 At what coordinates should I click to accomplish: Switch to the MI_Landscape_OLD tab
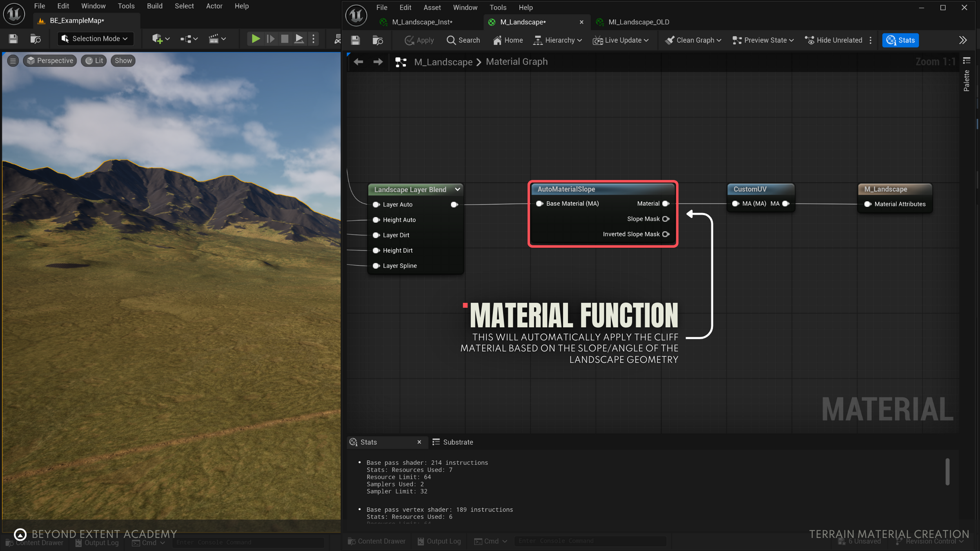pyautogui.click(x=638, y=22)
